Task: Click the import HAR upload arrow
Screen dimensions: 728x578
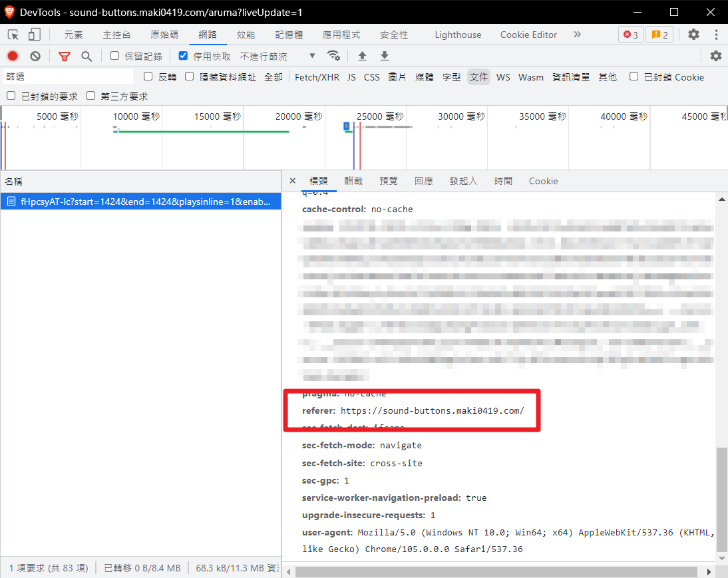Action: click(362, 57)
